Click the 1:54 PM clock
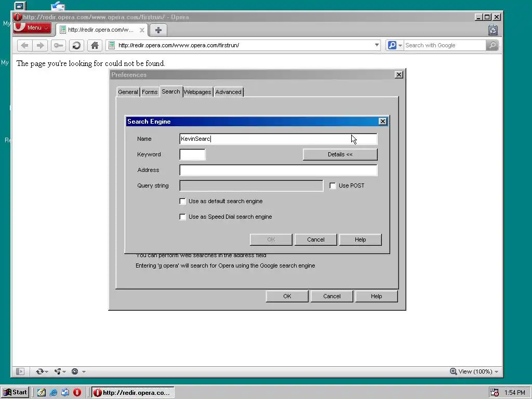Image resolution: width=532 pixels, height=399 pixels. pyautogui.click(x=515, y=393)
